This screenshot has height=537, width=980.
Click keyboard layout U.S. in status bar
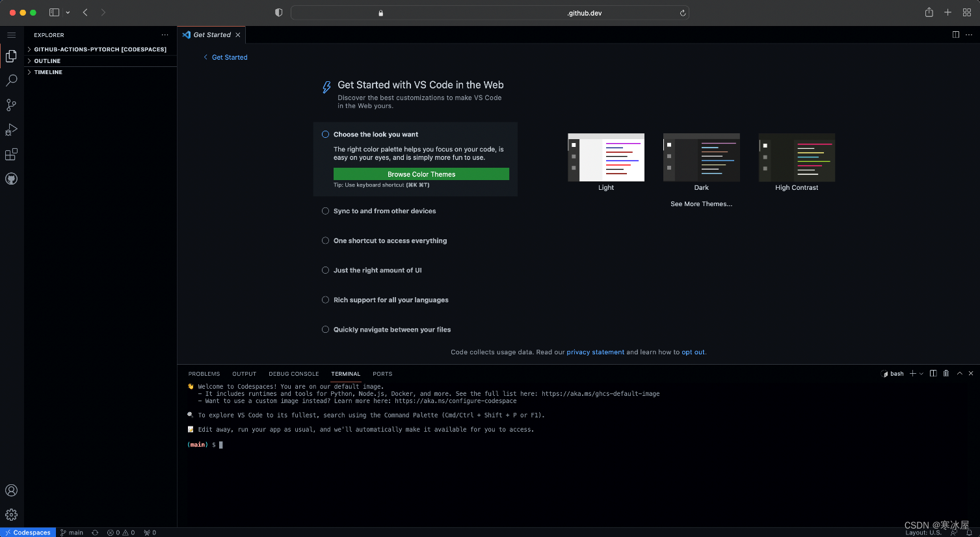point(923,532)
